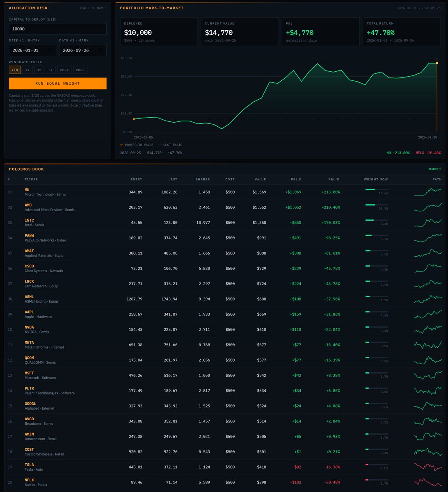This screenshot has width=448, height=492.
Task: Select the YTD window preset
Action: (15, 70)
